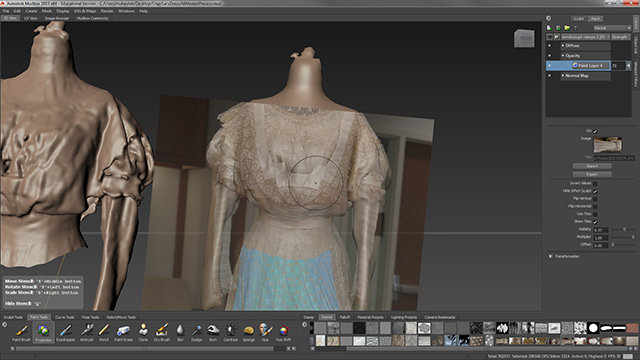Viewport: 640px width, 360px height.
Task: Click the Sculpt layers button
Action: coord(578,19)
